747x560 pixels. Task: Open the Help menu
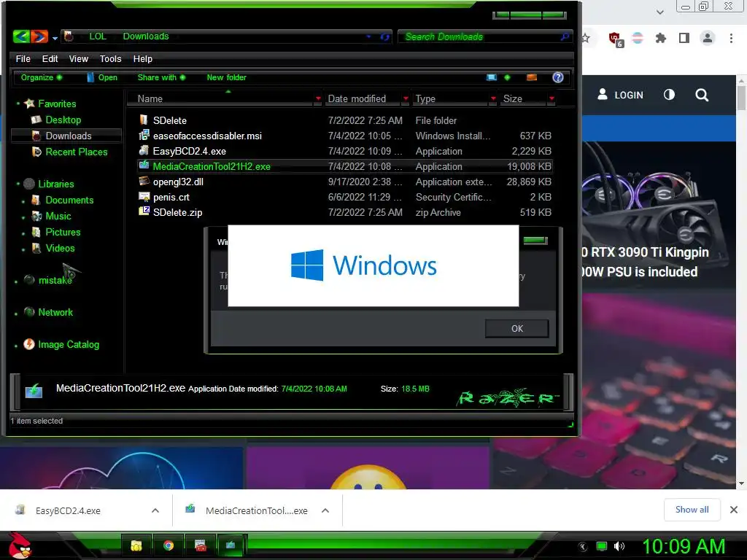point(142,58)
